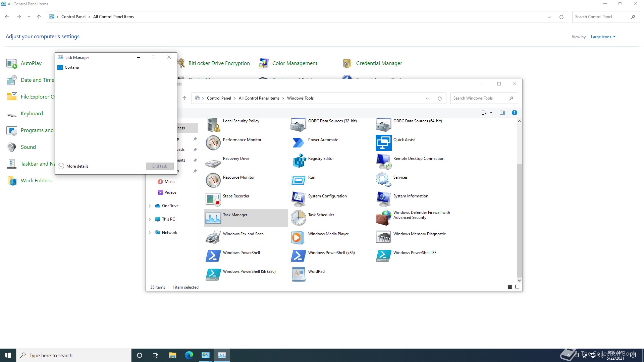Image resolution: width=644 pixels, height=362 pixels.
Task: Open Microsoft Edge from taskbar
Action: 189,355
